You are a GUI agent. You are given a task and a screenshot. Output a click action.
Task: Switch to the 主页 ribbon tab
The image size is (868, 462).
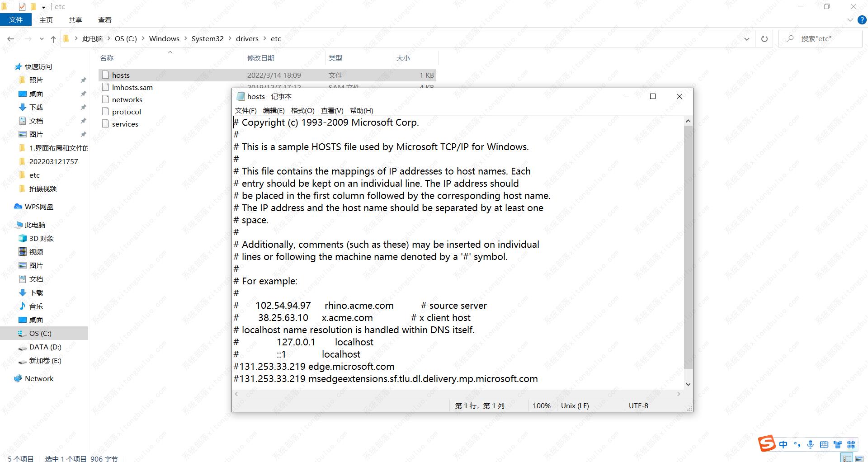(46, 20)
